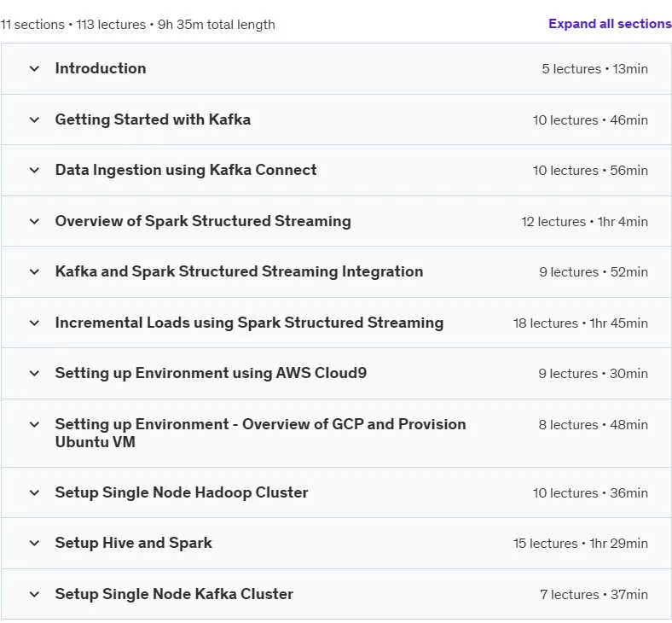The image size is (672, 623).
Task: Expand Overview of Spark Structured Streaming chevron
Action: (x=34, y=221)
